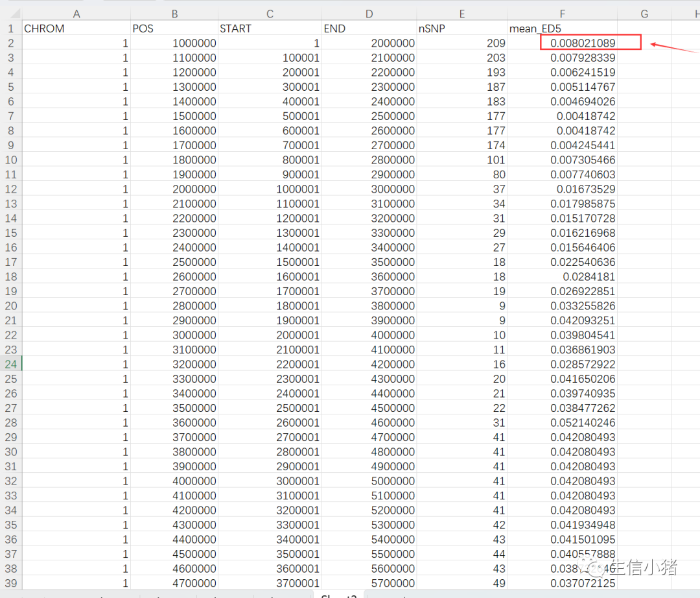700x598 pixels.
Task: Select cell with value 0.007740603
Action: [563, 174]
